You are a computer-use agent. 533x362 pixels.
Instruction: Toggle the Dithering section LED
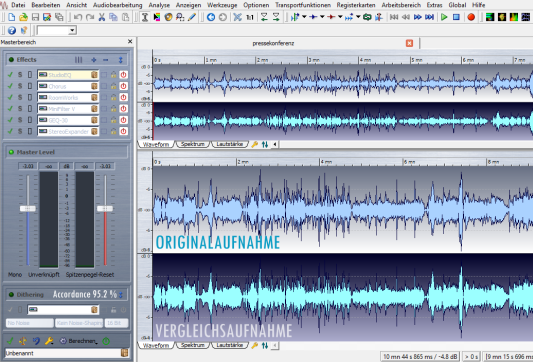11,295
